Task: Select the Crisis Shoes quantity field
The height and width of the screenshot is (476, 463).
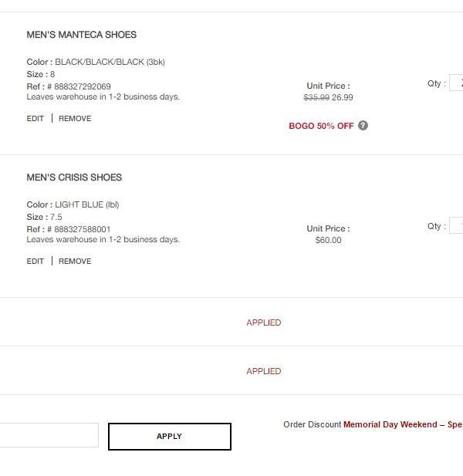Action: point(456,225)
